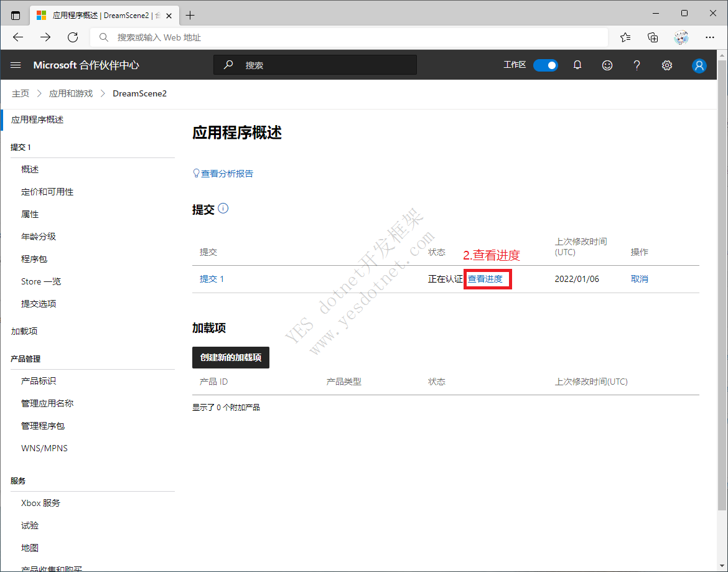728x572 pixels.
Task: Go to 主页 breadcrumb
Action: [21, 94]
